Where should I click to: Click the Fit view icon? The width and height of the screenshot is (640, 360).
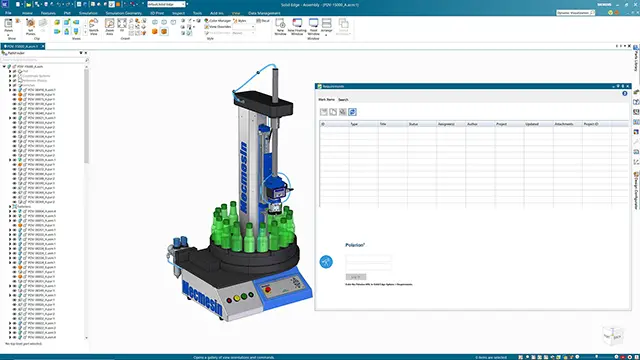pyautogui.click(x=122, y=25)
